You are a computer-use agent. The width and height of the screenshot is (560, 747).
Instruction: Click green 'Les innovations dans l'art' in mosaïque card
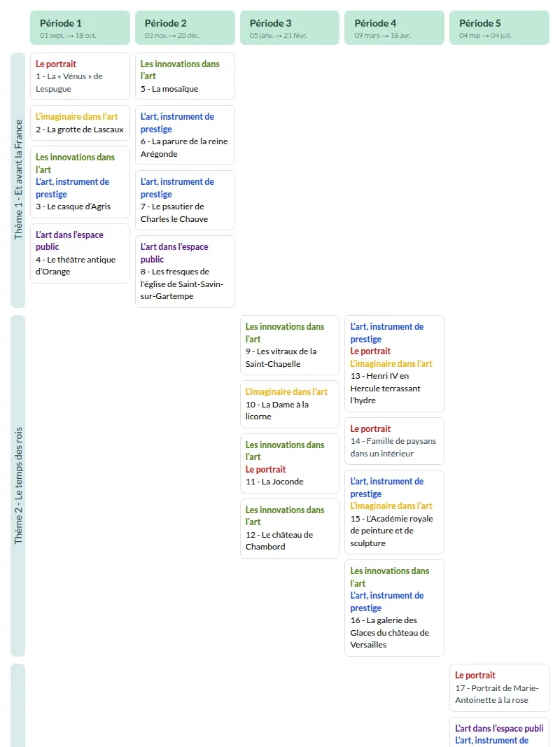(x=180, y=69)
